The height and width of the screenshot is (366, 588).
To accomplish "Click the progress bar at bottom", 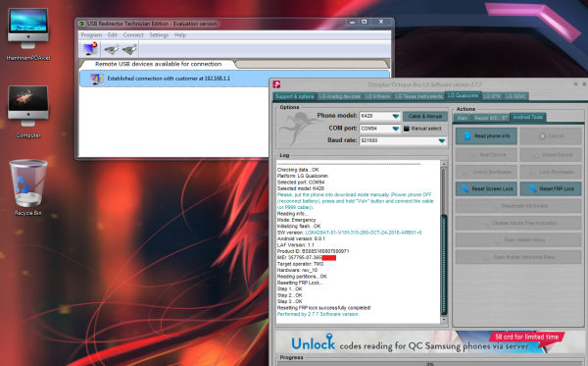I will click(x=430, y=364).
